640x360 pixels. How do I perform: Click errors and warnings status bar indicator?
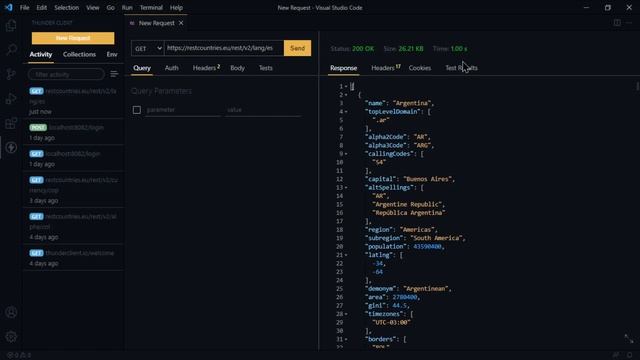pyautogui.click(x=19, y=355)
